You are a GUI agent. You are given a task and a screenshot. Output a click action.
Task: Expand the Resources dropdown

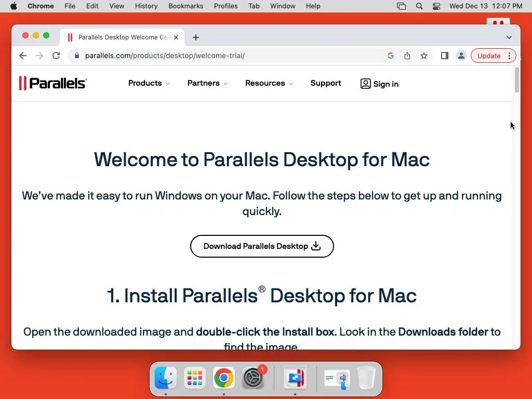click(x=269, y=83)
